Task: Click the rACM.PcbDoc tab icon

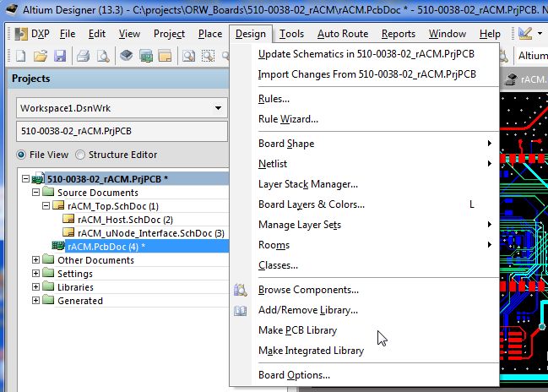Action: (512, 79)
